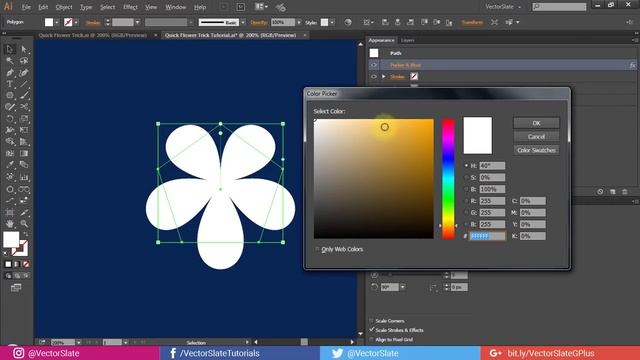Image resolution: width=640 pixels, height=360 pixels.
Task: Toggle visibility of the Stroke row
Action: 373,76
